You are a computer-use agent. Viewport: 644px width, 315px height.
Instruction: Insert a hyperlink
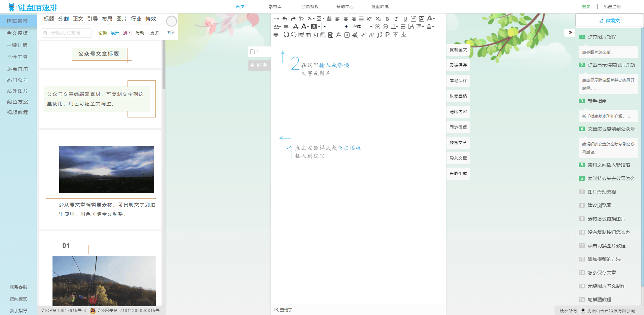point(363,35)
